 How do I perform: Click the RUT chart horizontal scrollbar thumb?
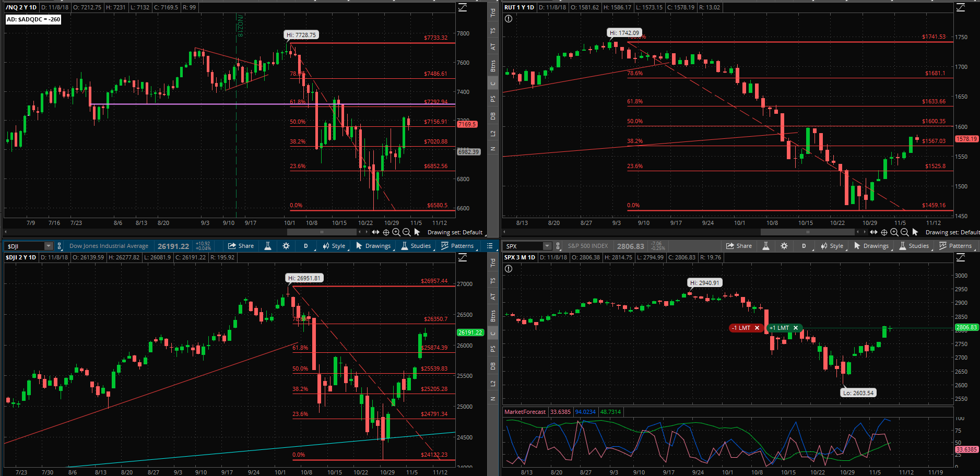[808, 232]
